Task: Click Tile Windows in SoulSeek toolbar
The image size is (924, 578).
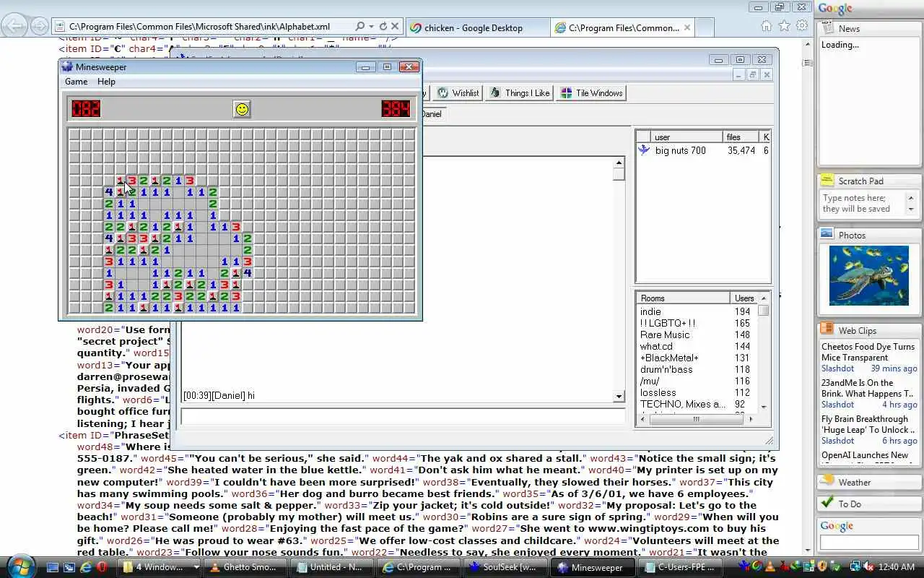Action: coord(591,92)
